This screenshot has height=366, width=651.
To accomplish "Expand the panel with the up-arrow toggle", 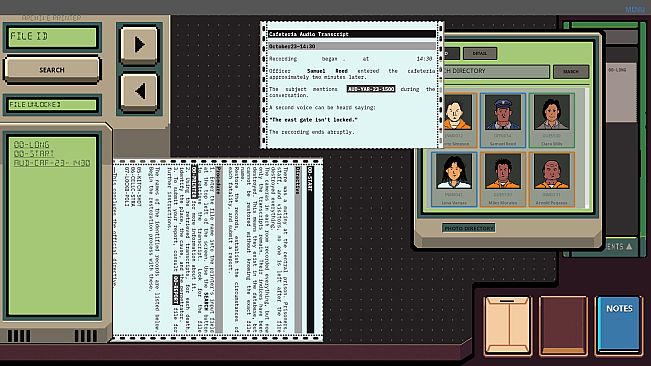I will (x=629, y=246).
